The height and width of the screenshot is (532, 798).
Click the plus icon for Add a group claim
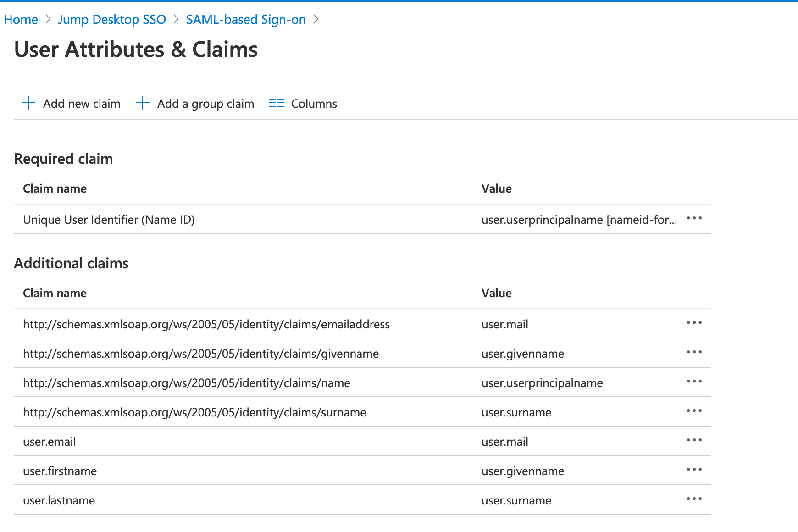tap(143, 103)
